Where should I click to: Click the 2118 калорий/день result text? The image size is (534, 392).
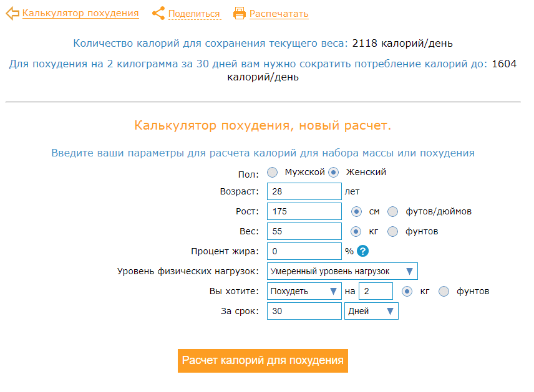pyautogui.click(x=402, y=43)
